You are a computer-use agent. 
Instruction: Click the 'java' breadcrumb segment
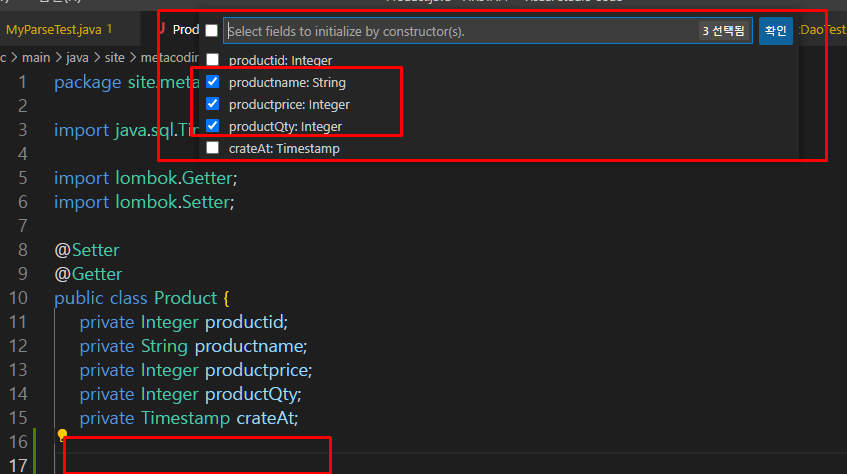pyautogui.click(x=77, y=57)
